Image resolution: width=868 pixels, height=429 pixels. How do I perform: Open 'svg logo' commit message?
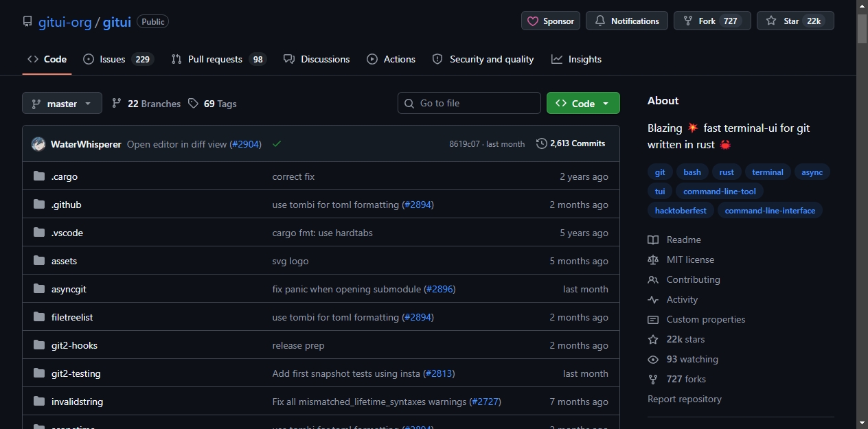290,261
